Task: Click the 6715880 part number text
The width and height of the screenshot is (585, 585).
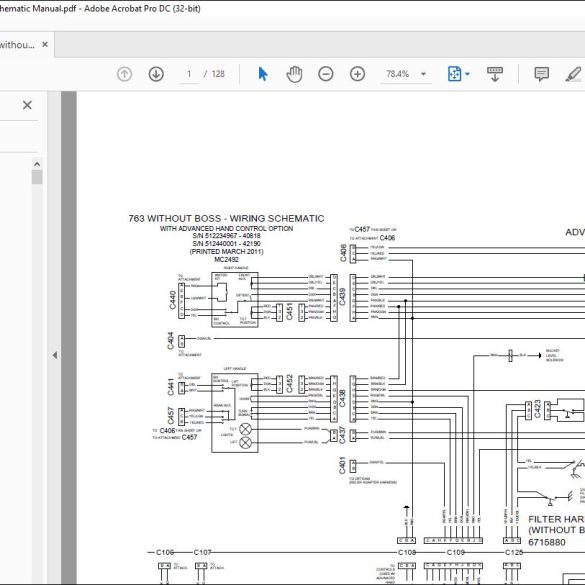Action: coord(547,542)
